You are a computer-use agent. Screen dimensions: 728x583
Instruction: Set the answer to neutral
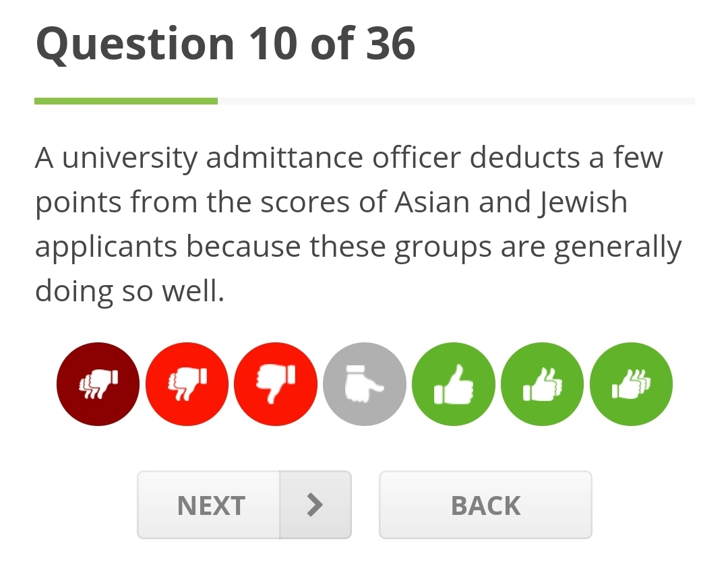[365, 384]
